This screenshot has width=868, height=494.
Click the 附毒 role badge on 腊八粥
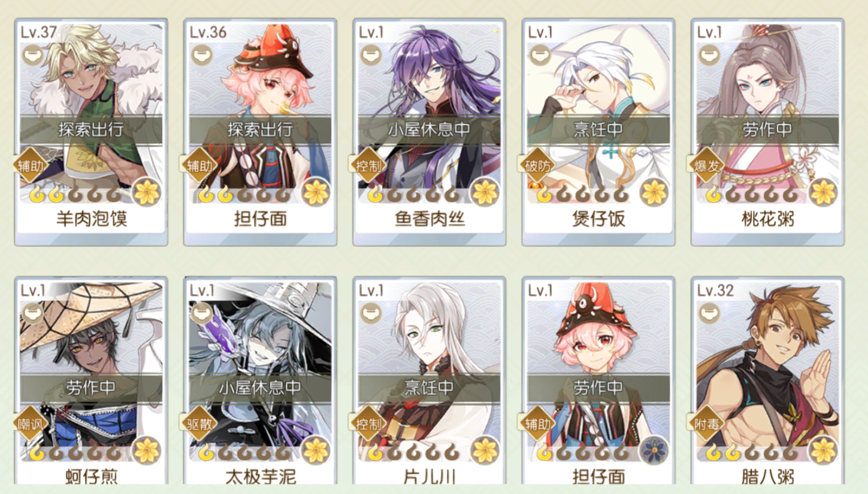pos(706,425)
